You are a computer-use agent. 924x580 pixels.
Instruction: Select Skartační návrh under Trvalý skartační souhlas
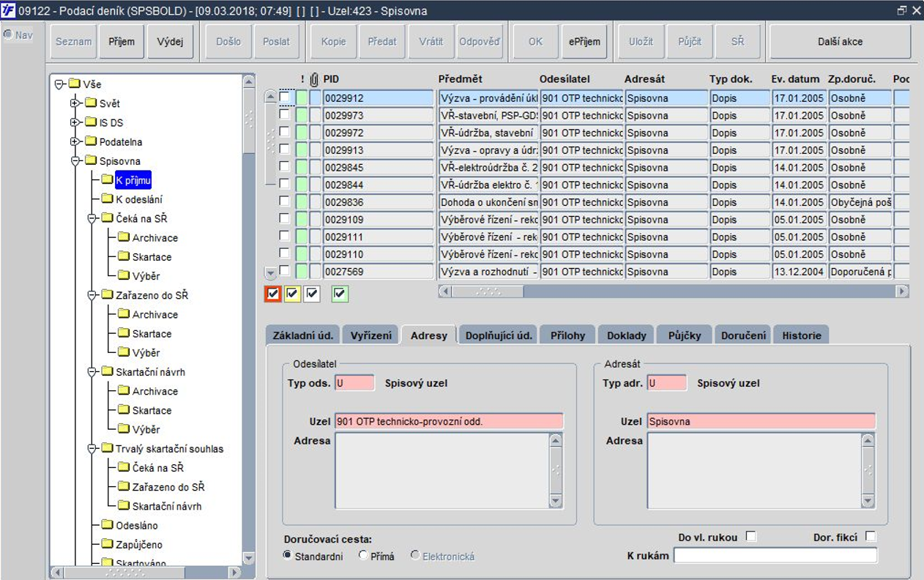pos(167,506)
